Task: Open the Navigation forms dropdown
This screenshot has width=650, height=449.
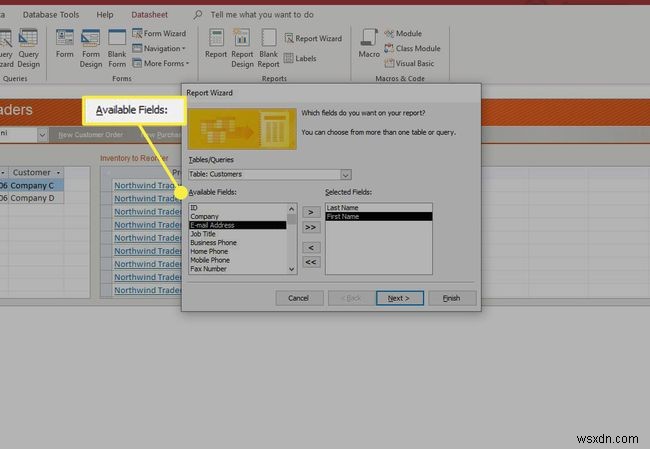Action: [159, 49]
